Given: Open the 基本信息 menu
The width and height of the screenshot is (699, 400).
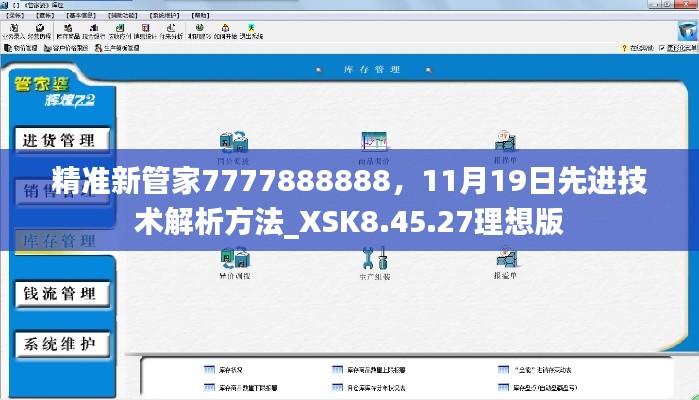Looking at the screenshot, I should pyautogui.click(x=81, y=15).
